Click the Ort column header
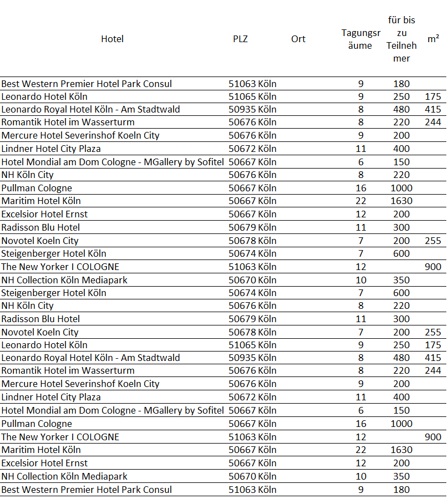Viewport: 448px width, 504px height. [x=298, y=39]
